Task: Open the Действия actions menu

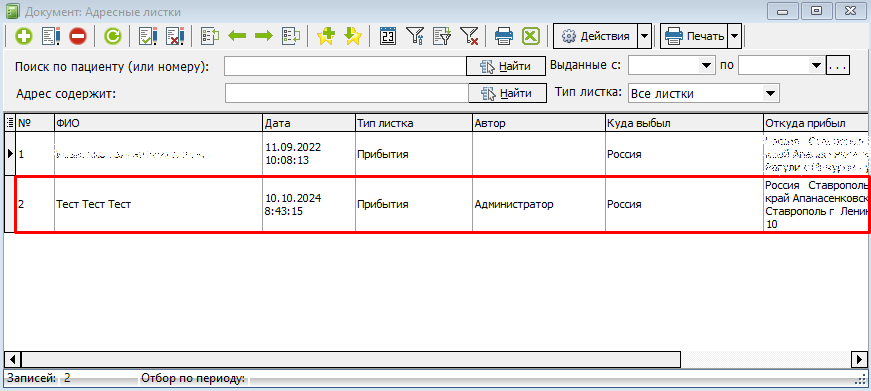Action: [595, 37]
